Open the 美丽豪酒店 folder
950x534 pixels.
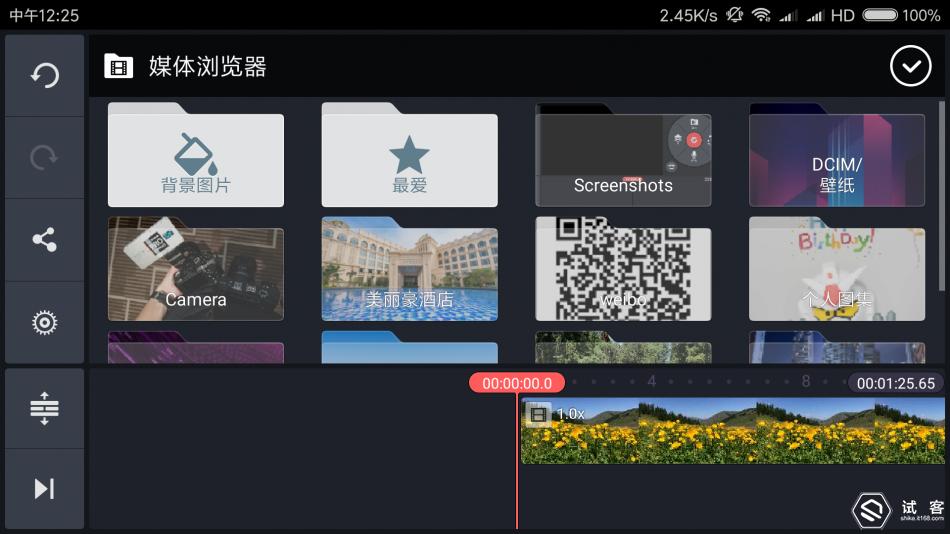pyautogui.click(x=410, y=269)
